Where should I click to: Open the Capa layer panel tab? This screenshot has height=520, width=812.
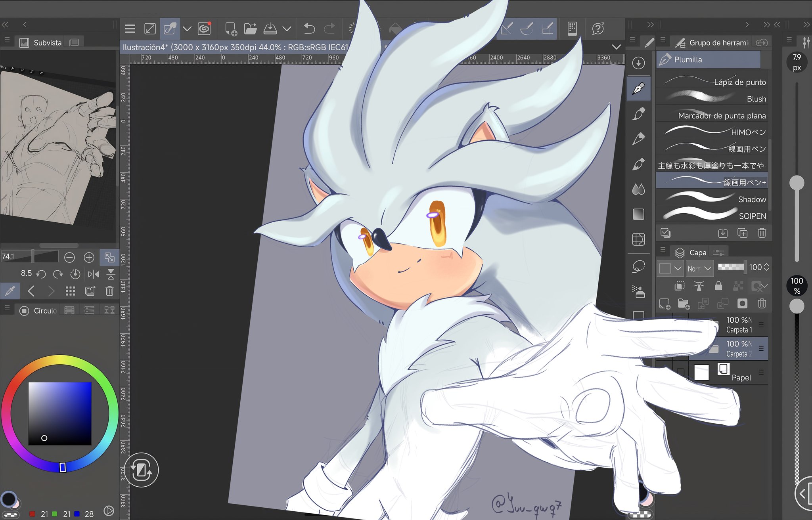point(692,252)
